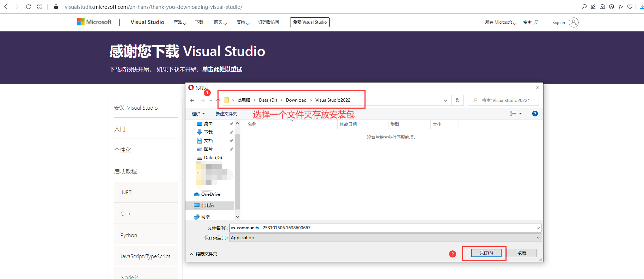
Task: Click the find-in-page magnifier icon in the browser toolbar
Action: (584, 7)
